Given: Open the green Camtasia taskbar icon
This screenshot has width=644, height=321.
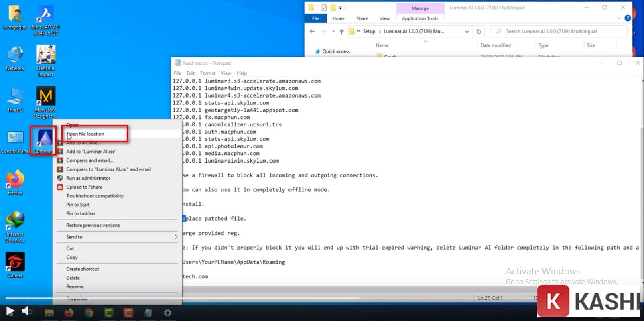Looking at the screenshot, I should pos(108,313).
